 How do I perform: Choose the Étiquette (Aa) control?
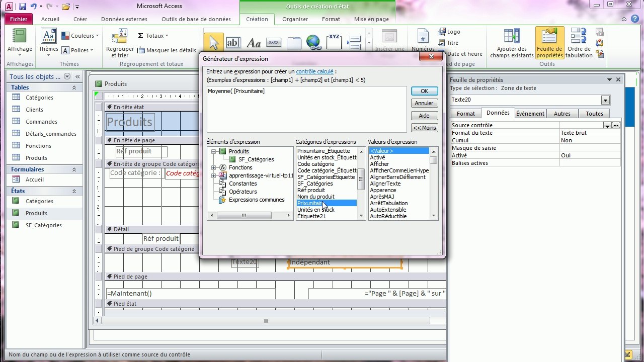[254, 43]
